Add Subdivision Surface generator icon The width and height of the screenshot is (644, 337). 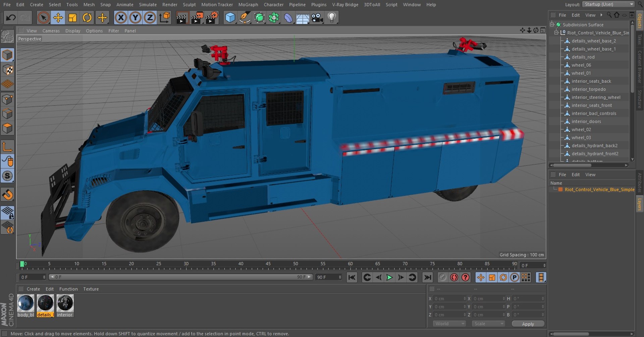click(259, 17)
